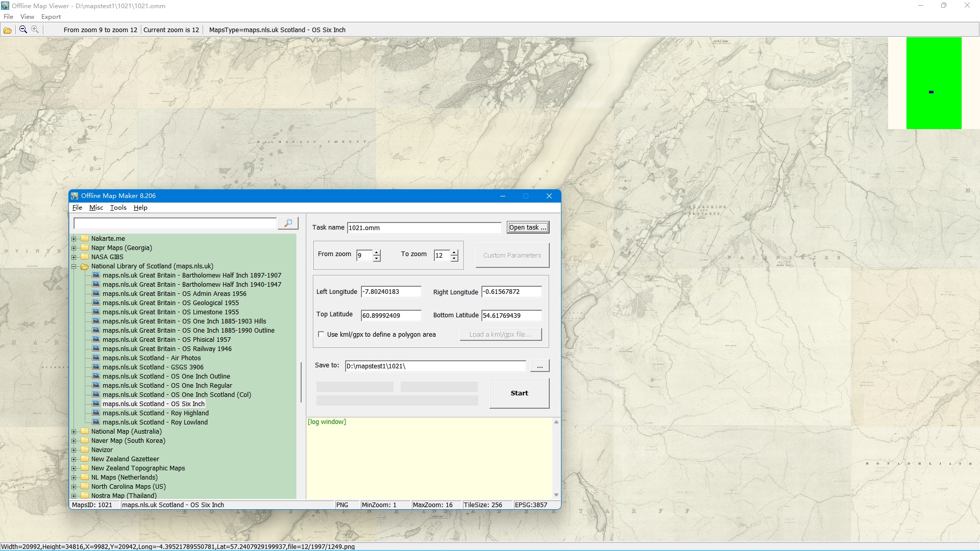980x551 pixels.
Task: Click the Open task button
Action: click(528, 228)
